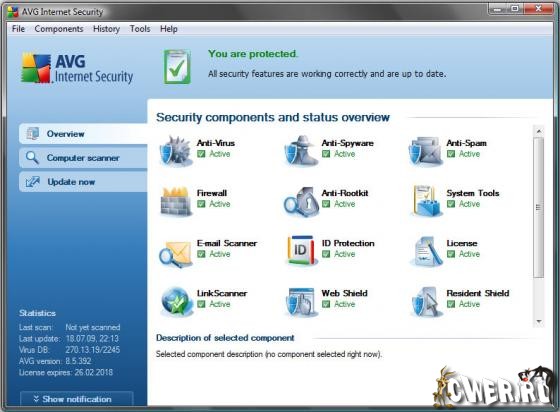Click 'Security components and status overview' heading
Viewport: 560px width, 412px height.
[x=273, y=117]
